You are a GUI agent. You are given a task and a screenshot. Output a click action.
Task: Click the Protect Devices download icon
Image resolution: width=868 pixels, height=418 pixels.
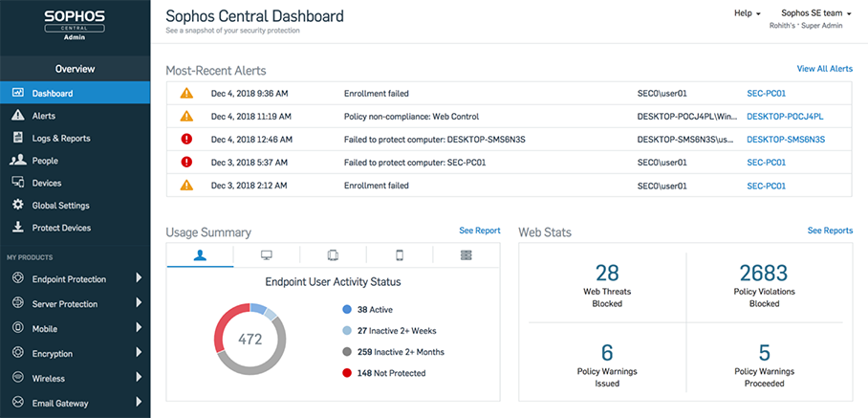pyautogui.click(x=17, y=228)
